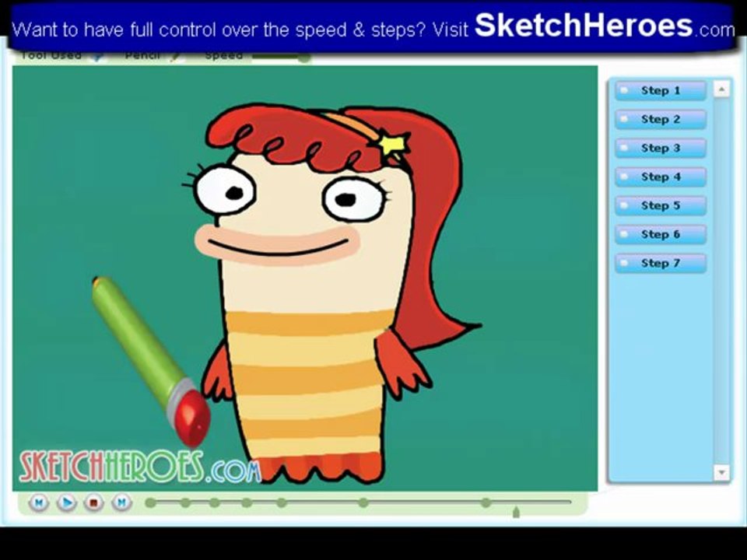
Task: Click the skip-to-previous-step playback button
Action: click(39, 502)
